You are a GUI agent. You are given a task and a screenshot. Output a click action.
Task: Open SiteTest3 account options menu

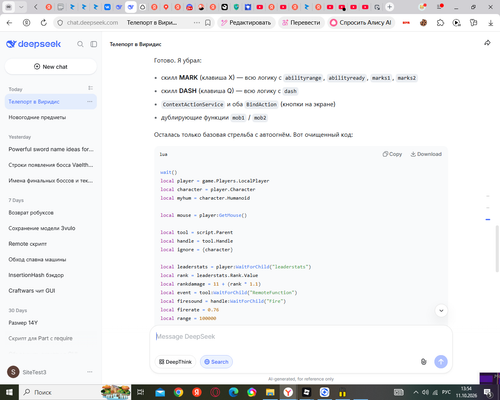point(90,372)
